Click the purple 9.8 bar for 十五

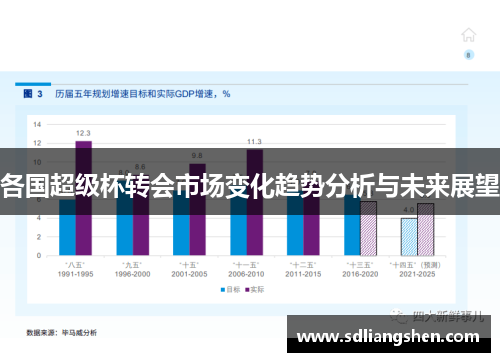pos(198,210)
